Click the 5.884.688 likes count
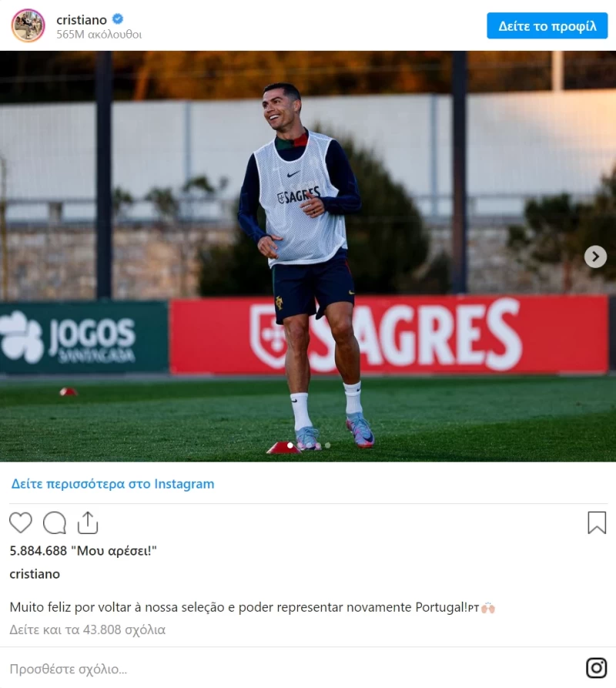This screenshot has height=688, width=616. (83, 551)
